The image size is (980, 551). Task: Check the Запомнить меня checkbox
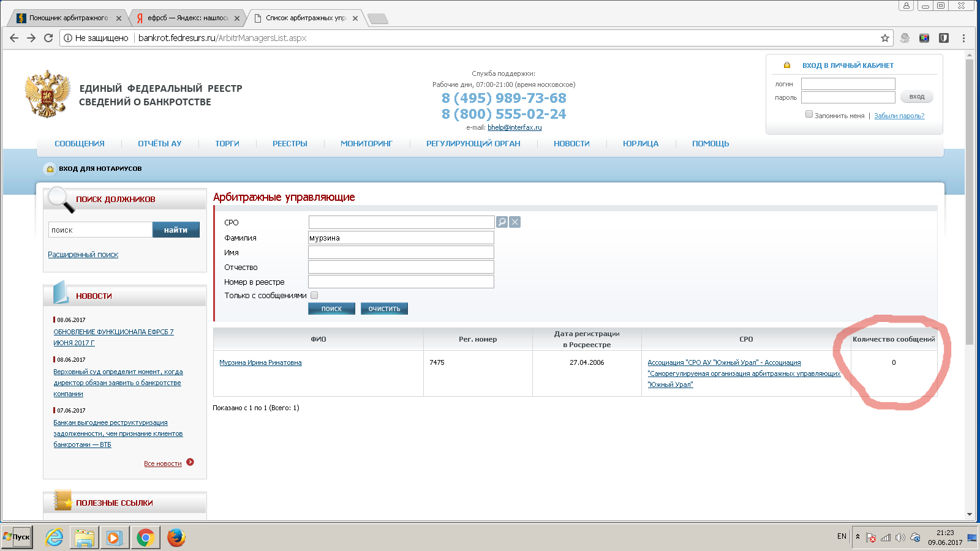click(x=809, y=114)
